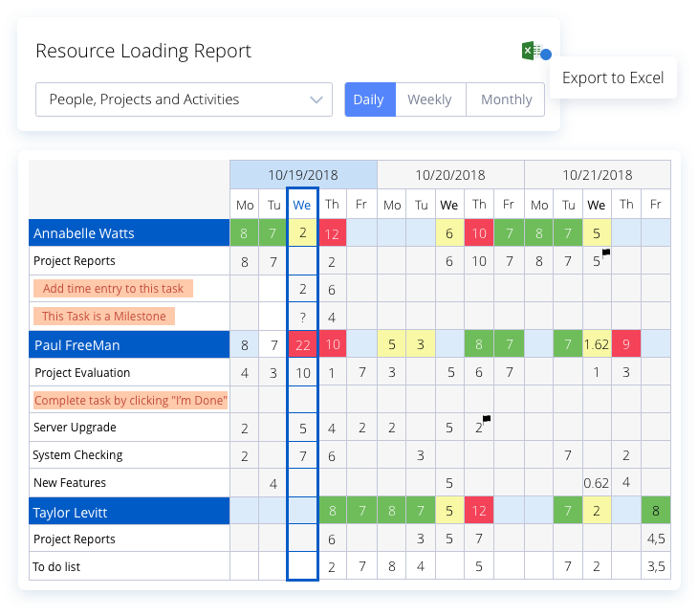Click the highlighted We day column header
The height and width of the screenshot is (616, 698).
point(302,205)
